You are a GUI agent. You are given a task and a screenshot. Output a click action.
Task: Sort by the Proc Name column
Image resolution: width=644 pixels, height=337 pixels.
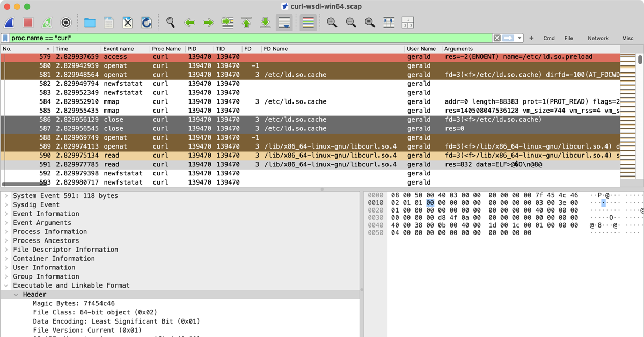167,49
